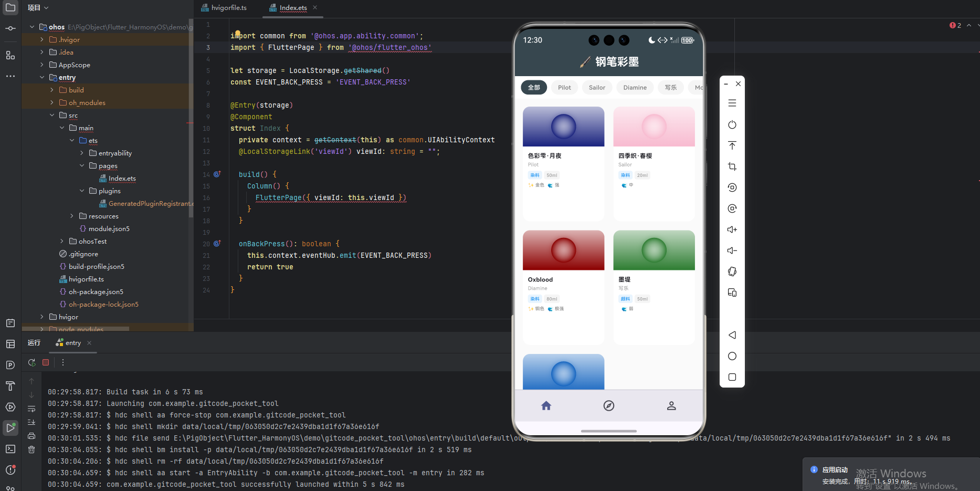The image size is (980, 491).
Task: Clear all run console output
Action: (31, 450)
